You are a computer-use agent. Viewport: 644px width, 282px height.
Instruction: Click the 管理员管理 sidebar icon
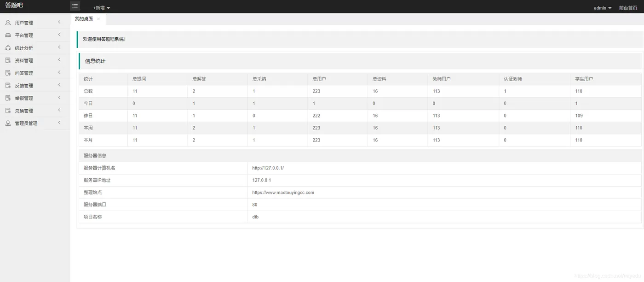(8, 123)
